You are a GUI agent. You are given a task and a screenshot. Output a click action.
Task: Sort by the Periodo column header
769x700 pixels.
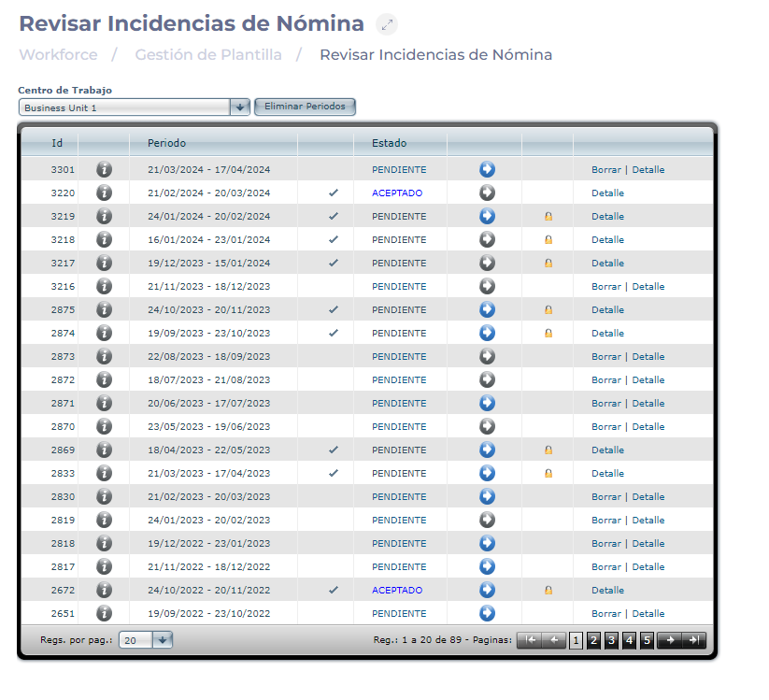(x=166, y=143)
